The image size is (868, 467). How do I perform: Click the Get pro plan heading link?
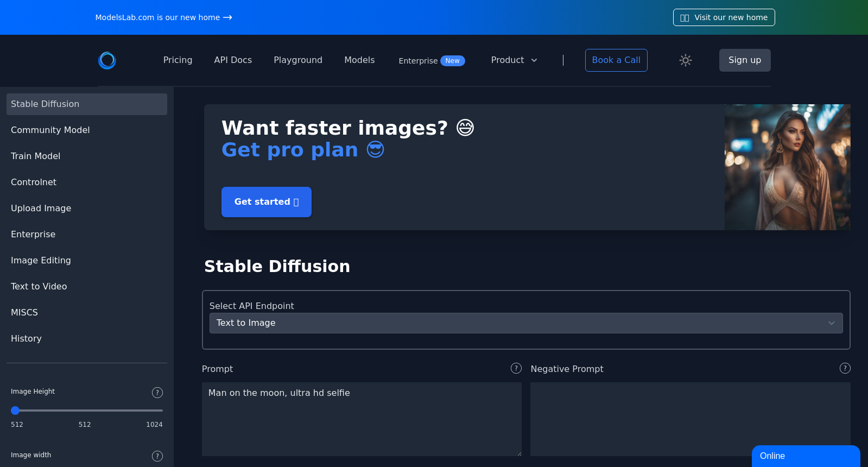tap(302, 150)
